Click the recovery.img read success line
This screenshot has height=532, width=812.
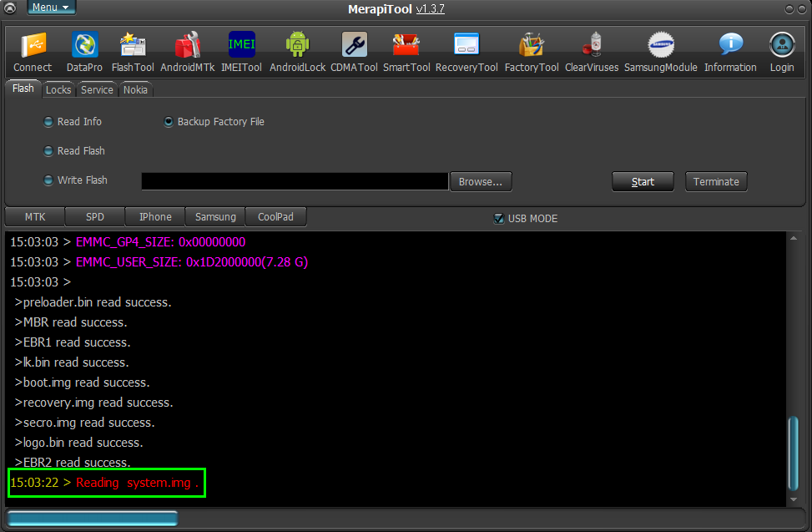pos(93,403)
